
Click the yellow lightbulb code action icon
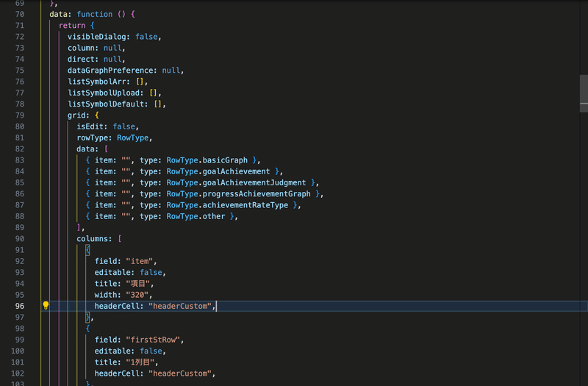click(x=46, y=305)
